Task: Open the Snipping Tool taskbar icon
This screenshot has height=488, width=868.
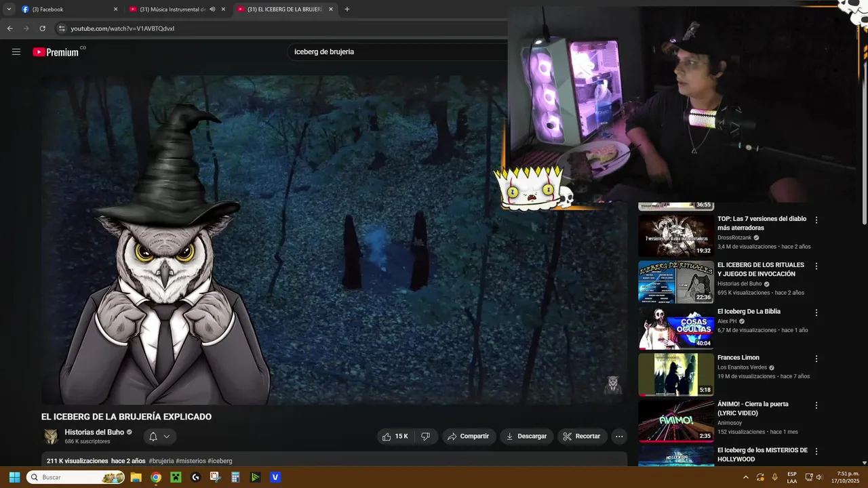Action: (x=216, y=477)
